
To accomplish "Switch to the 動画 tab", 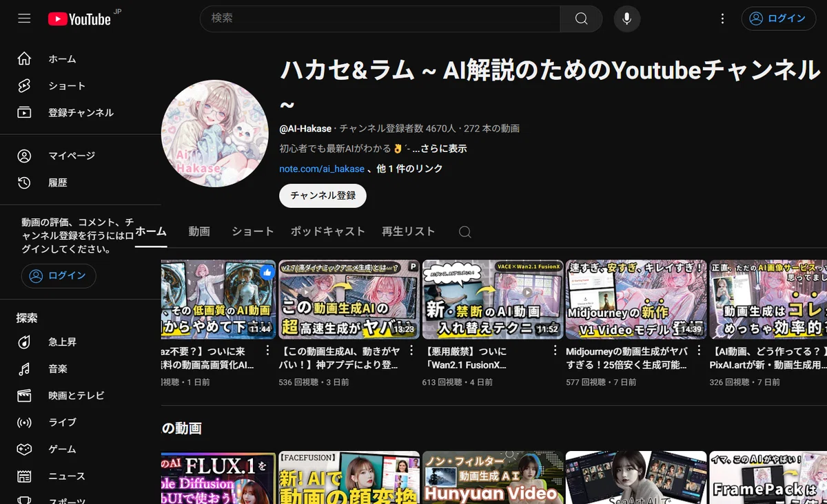I will point(199,232).
